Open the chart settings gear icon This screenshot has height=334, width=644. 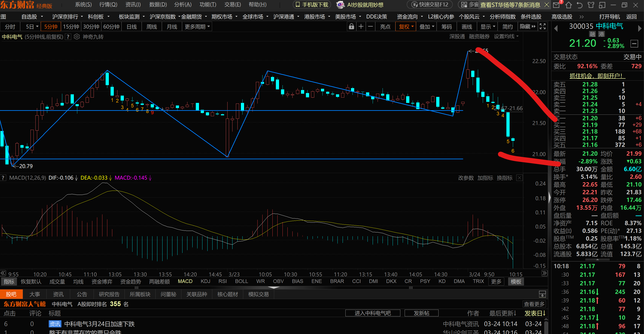[77, 37]
